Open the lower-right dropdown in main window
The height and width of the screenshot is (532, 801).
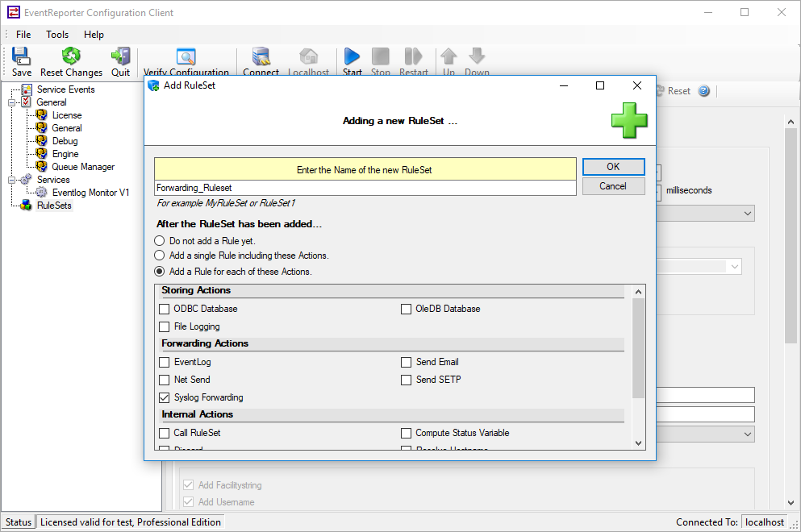[x=748, y=434]
